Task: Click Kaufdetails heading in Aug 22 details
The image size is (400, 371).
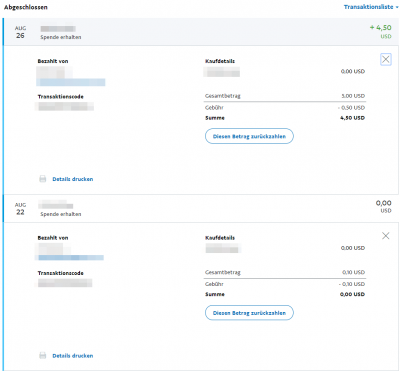Action: [x=220, y=238]
